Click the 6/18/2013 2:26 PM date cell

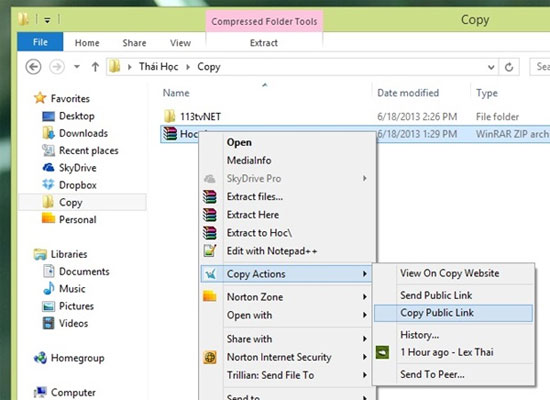tap(417, 116)
